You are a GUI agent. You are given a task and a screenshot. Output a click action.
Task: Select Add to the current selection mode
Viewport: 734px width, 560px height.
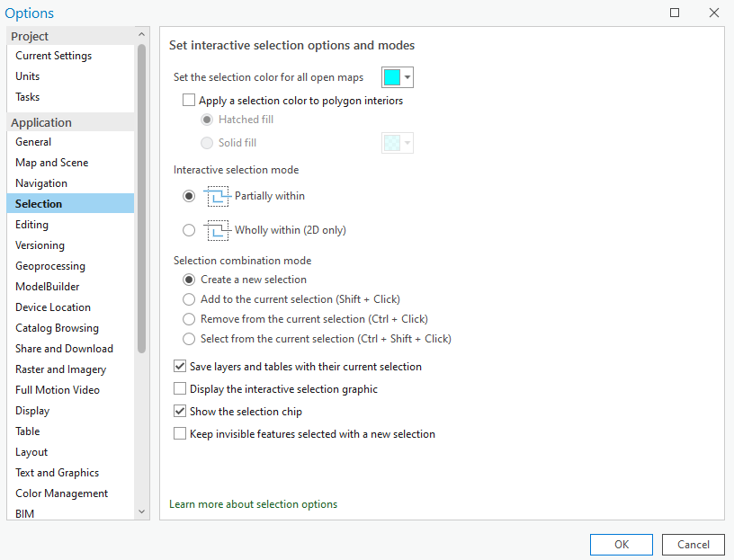click(x=188, y=299)
